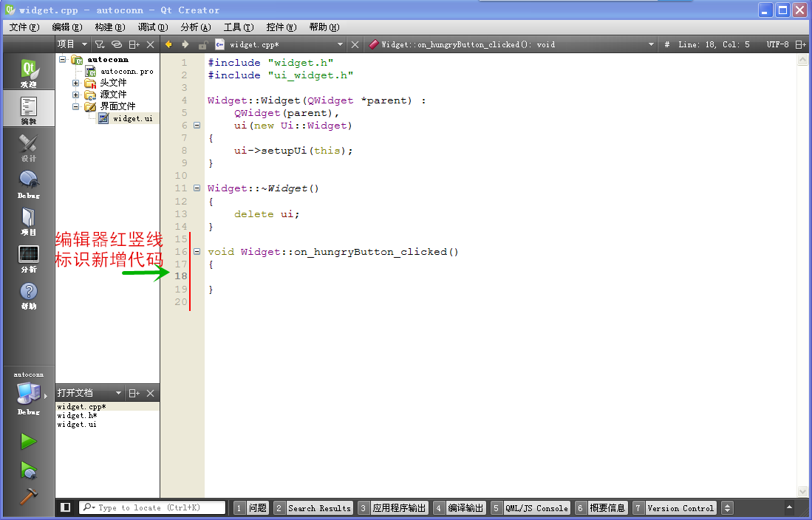This screenshot has width=812, height=520.
Task: Switch to Design (设计) mode
Action: point(29,146)
